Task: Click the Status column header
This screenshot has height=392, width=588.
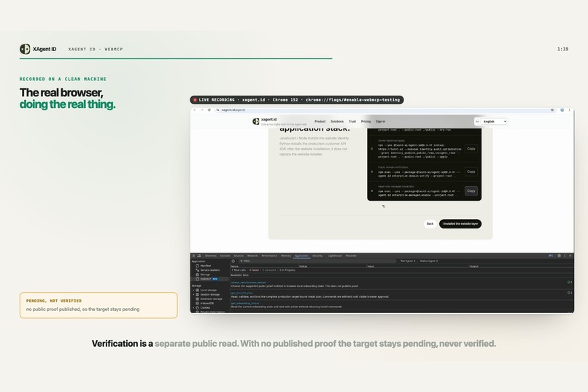Action: pyautogui.click(x=303, y=266)
